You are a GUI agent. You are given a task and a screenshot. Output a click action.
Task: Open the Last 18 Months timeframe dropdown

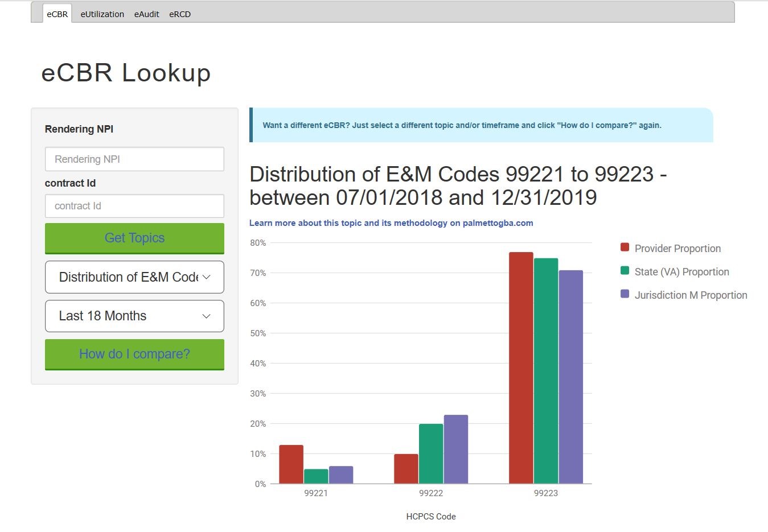134,316
